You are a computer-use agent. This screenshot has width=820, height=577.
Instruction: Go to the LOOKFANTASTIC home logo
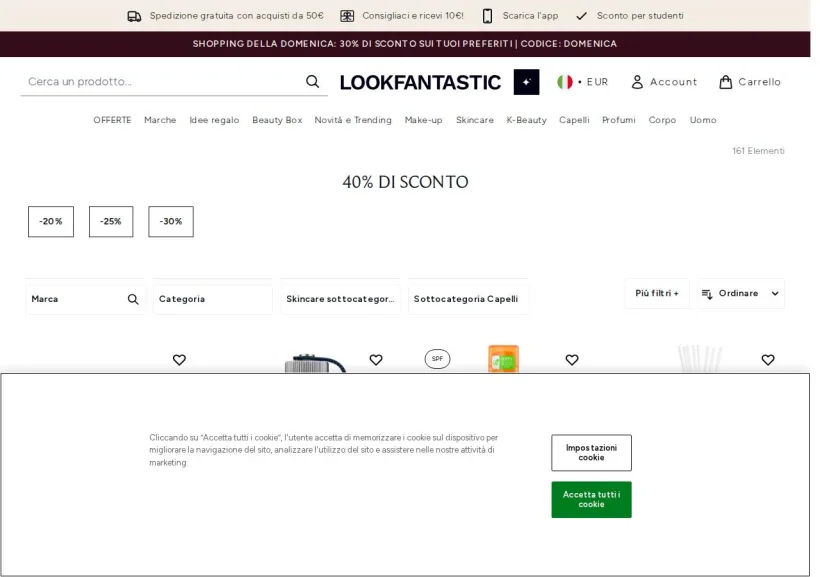pos(420,83)
